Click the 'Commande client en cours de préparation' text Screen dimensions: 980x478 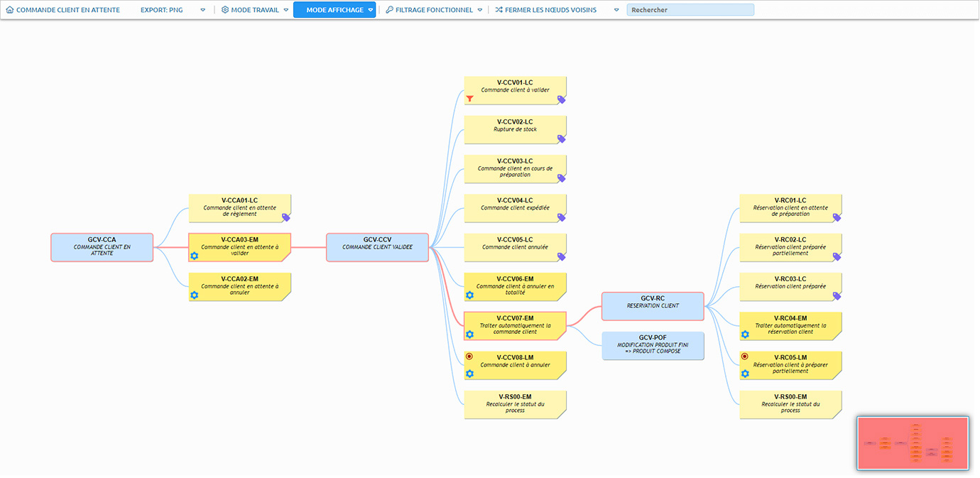tap(515, 172)
